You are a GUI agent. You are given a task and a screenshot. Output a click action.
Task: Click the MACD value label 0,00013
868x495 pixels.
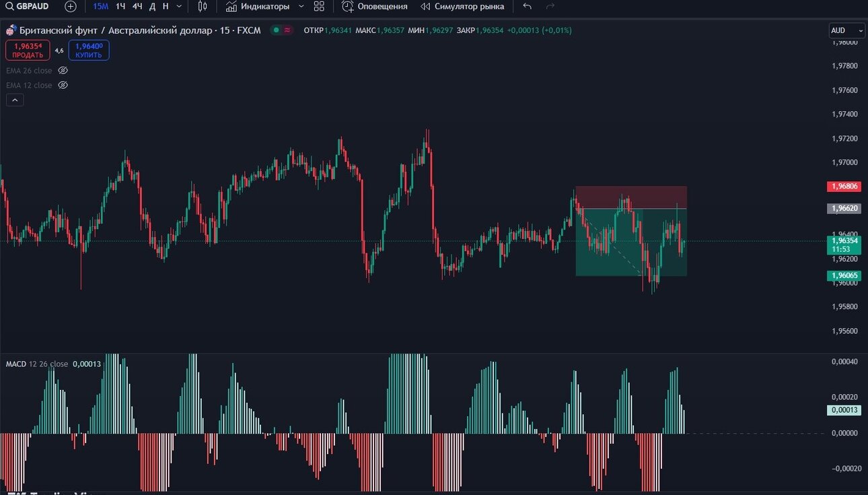844,410
